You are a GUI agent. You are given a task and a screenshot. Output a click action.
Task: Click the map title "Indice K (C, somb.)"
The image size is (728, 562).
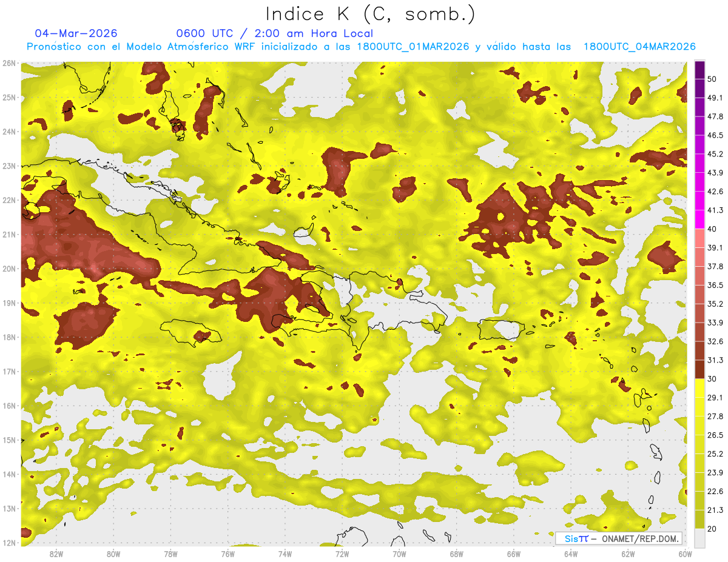point(371,15)
